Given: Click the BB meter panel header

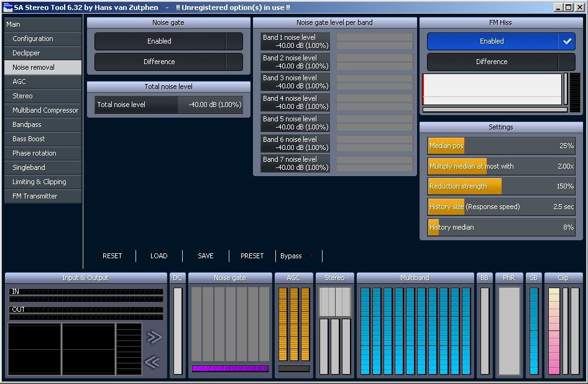Looking at the screenshot, I should (x=484, y=278).
